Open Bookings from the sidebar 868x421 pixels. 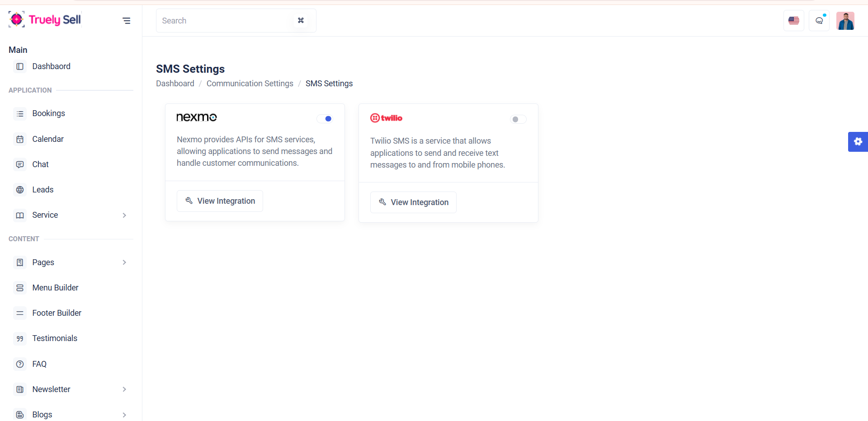(x=48, y=113)
